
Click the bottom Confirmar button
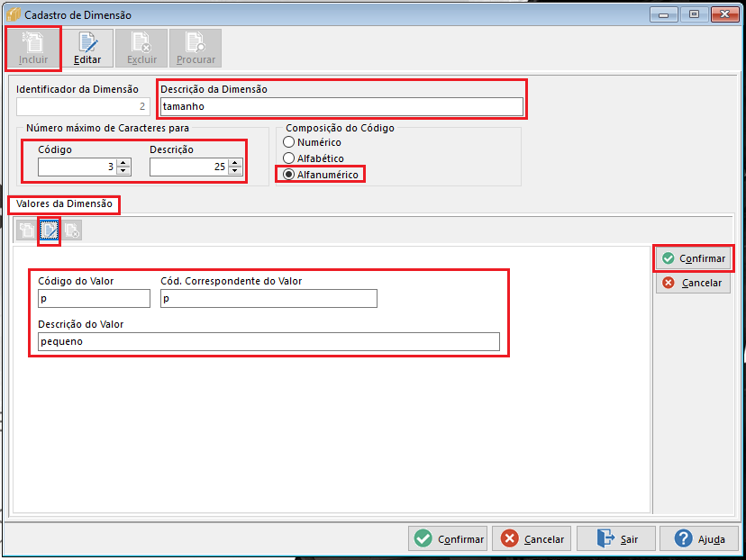448,538
